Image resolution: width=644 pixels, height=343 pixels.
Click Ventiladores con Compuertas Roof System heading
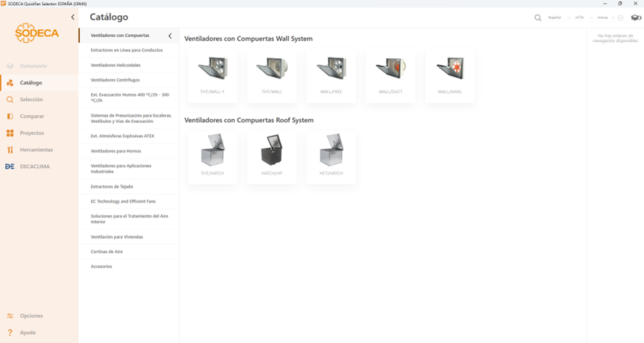click(249, 121)
